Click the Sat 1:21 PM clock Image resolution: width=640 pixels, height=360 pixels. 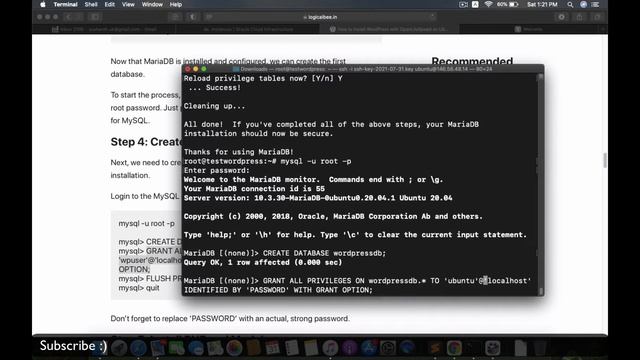point(542,4)
